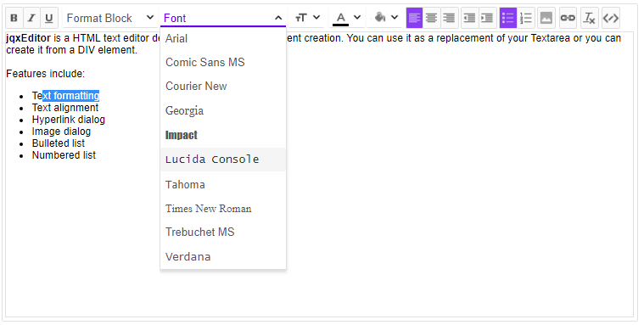This screenshot has height=325, width=644.
Task: Select Comic Sans MS font
Action: 223,63
